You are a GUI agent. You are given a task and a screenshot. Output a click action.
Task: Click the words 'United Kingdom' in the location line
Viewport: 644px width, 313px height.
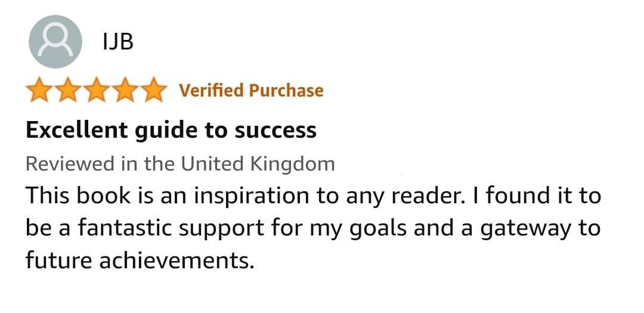click(x=258, y=164)
